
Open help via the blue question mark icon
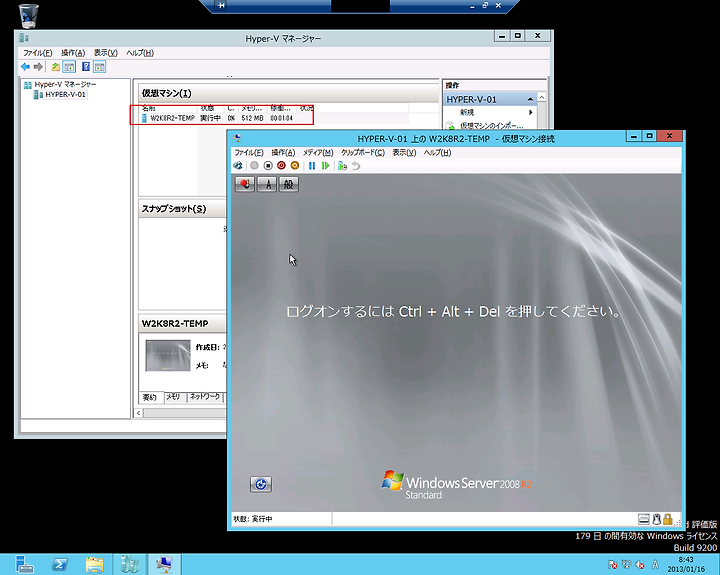coord(86,67)
